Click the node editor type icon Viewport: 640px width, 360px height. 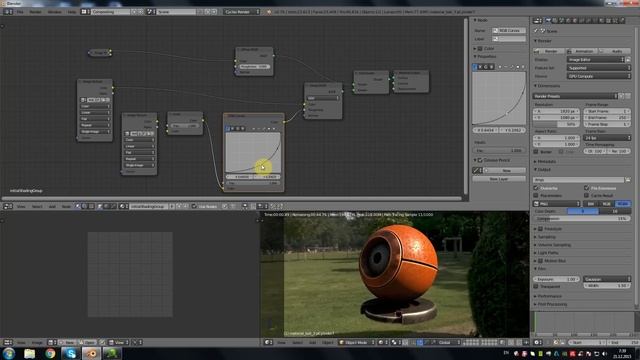tap(7, 207)
